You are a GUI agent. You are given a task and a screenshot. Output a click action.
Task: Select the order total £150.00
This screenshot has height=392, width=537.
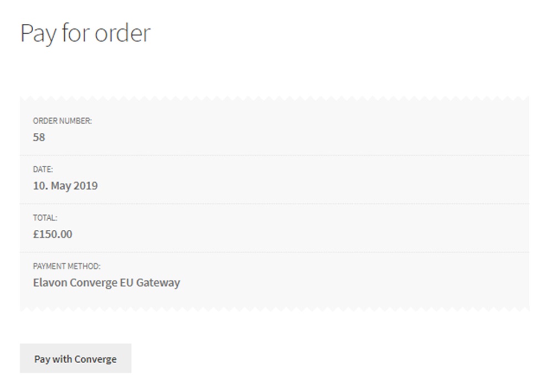(52, 234)
